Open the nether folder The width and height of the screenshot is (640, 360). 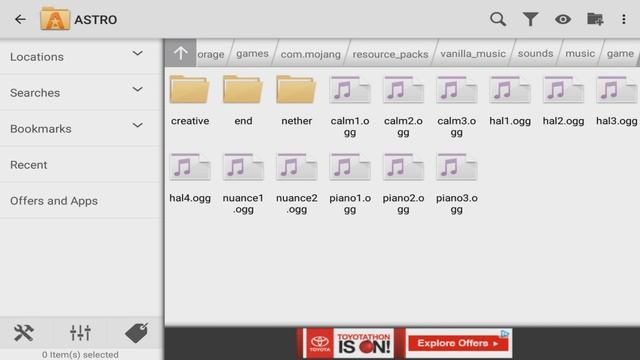[296, 100]
